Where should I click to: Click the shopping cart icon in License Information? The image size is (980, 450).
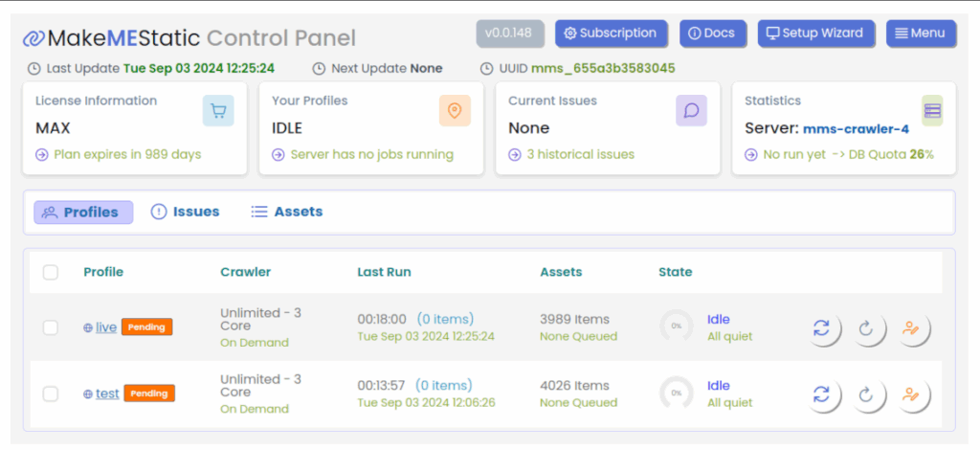[x=218, y=111]
